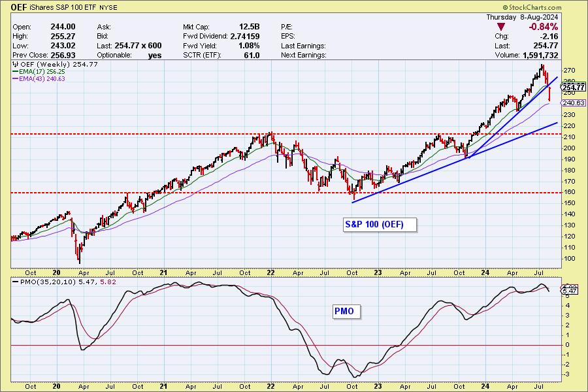Click the Mkt Cap: label
The width and height of the screenshot is (588, 392).
coord(196,27)
